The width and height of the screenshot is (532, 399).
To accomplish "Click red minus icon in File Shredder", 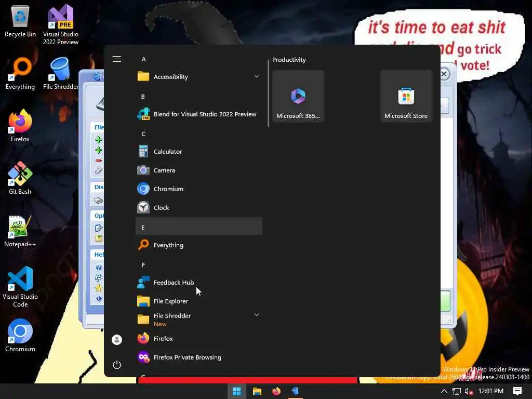I will click(x=98, y=160).
